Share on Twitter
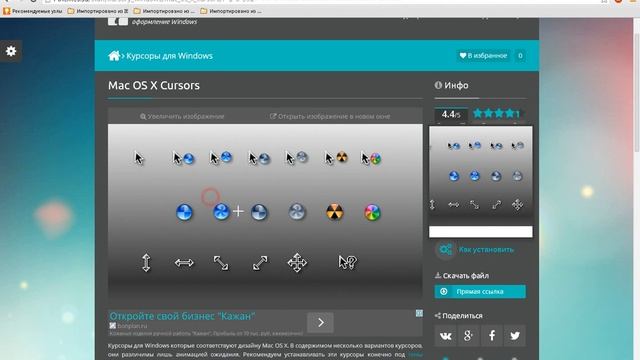This screenshot has width=640, height=360. 514,336
